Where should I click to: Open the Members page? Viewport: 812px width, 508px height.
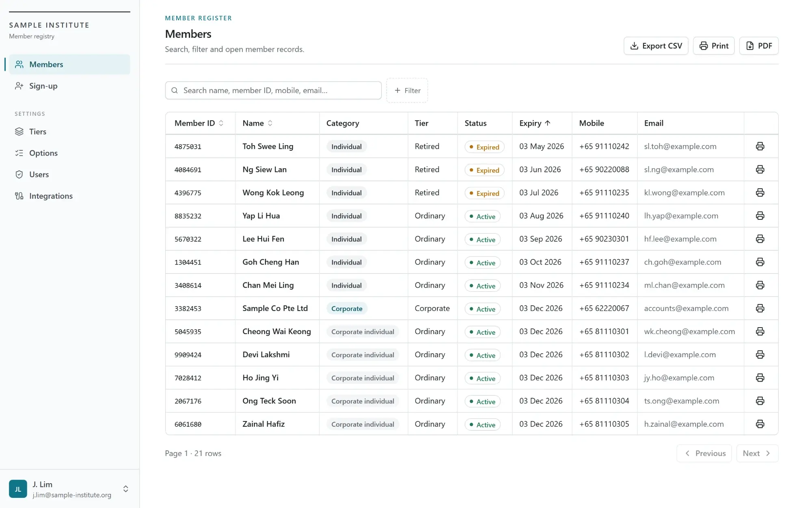69,64
